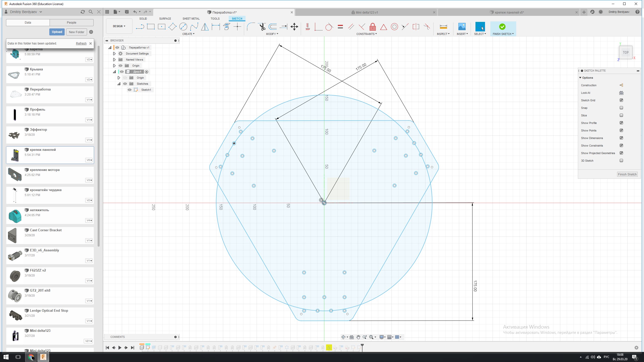The image size is (644, 362).
Task: Enable the Snap checkbox
Action: click(x=621, y=108)
